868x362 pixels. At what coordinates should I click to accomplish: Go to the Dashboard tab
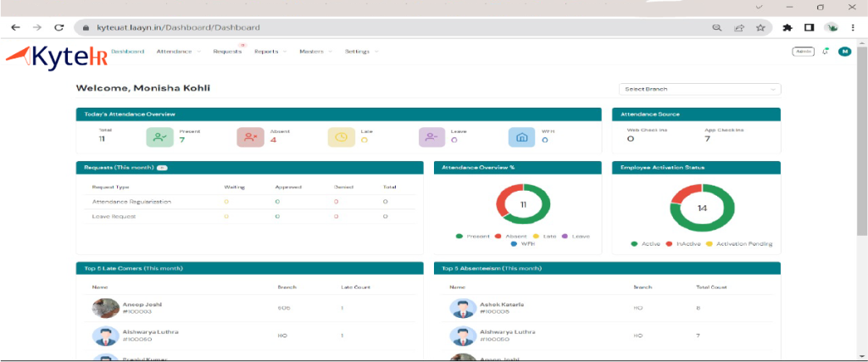127,52
